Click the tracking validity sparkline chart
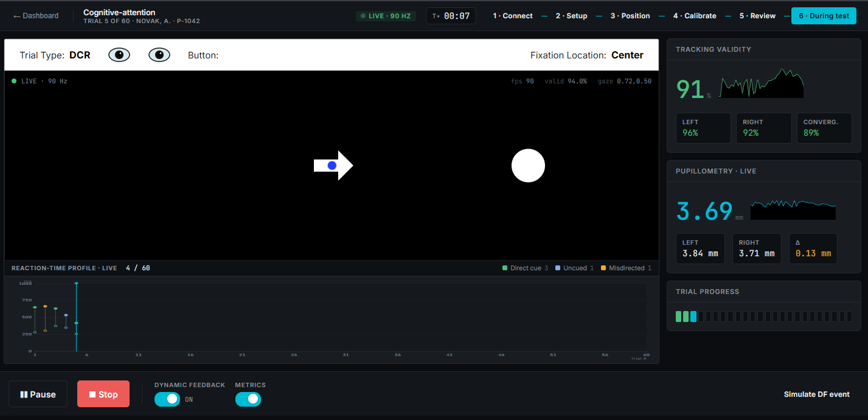Image resolution: width=868 pixels, height=420 pixels. click(x=762, y=84)
